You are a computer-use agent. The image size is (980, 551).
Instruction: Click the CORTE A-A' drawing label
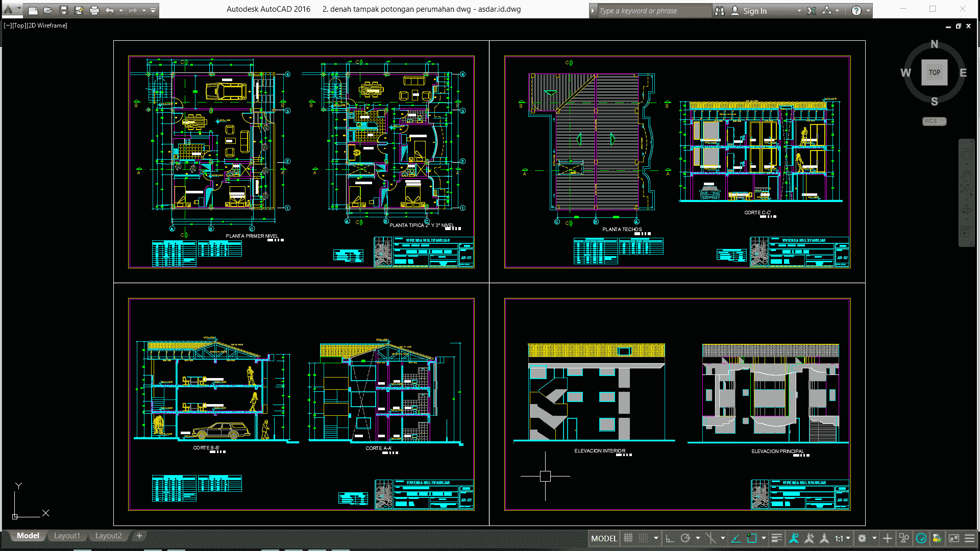tap(379, 448)
